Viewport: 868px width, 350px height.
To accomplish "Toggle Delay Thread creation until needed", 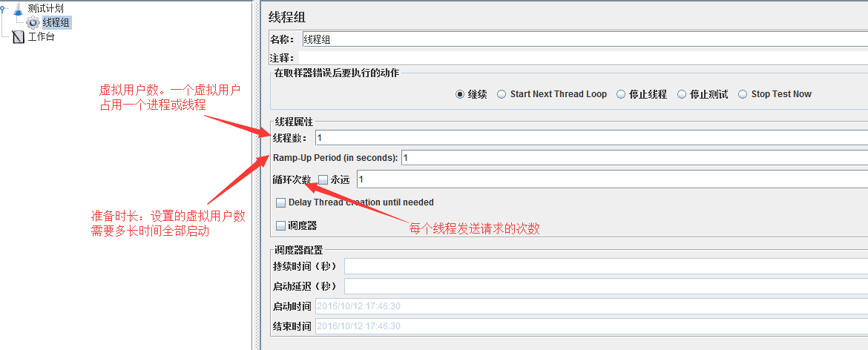I will 281,202.
